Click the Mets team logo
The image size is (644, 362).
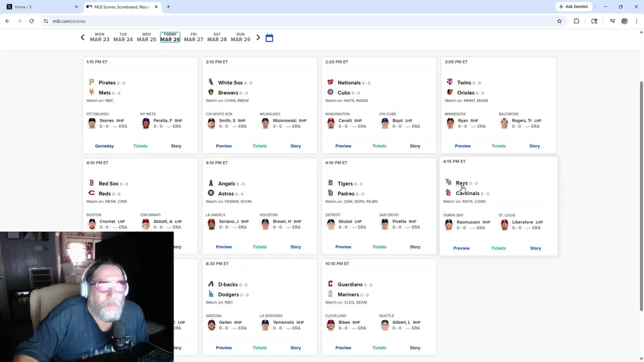[x=92, y=93]
